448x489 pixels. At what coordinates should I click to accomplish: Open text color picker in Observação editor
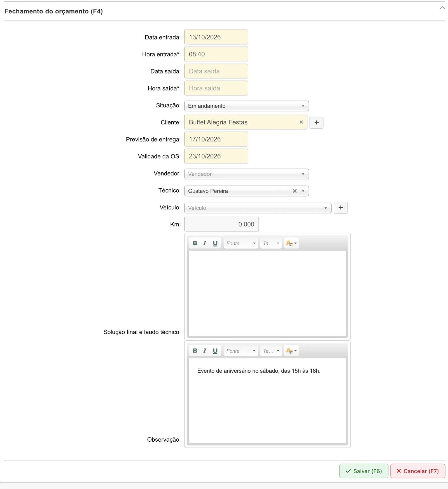pyautogui.click(x=291, y=351)
